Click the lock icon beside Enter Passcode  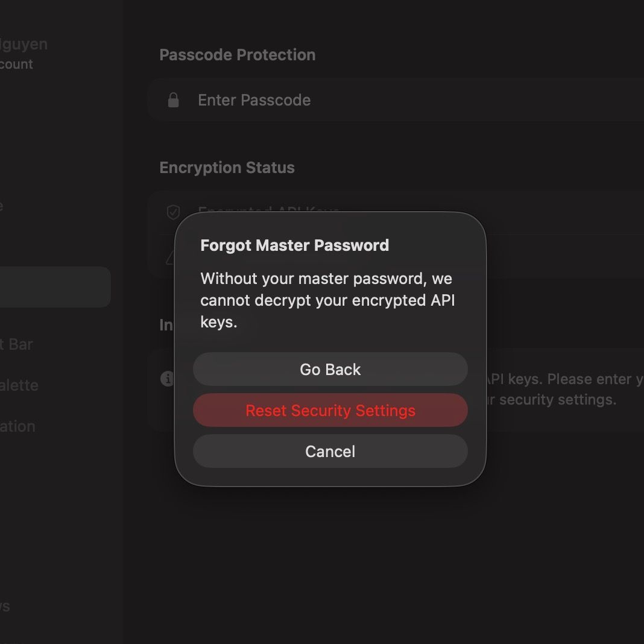point(173,100)
